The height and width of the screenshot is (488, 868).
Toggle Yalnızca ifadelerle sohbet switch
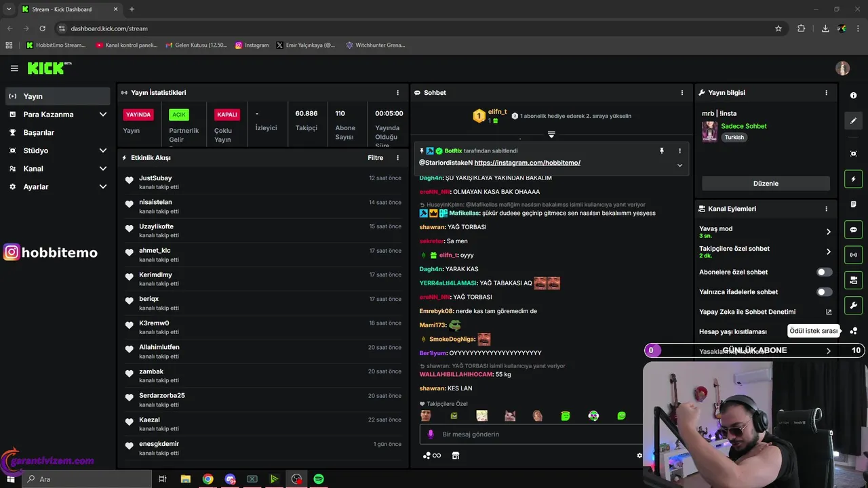[x=824, y=292]
